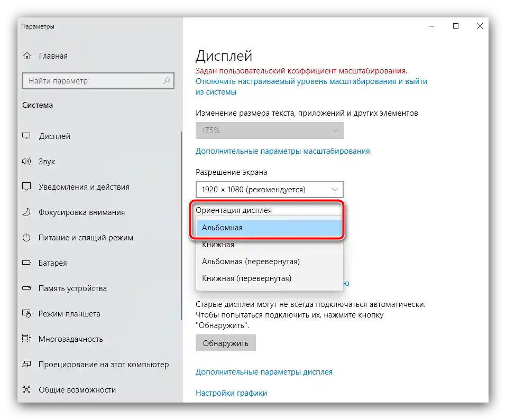The width and height of the screenshot is (506, 420).
Task: Open Многозадачность in the sidebar
Action: pos(71,339)
